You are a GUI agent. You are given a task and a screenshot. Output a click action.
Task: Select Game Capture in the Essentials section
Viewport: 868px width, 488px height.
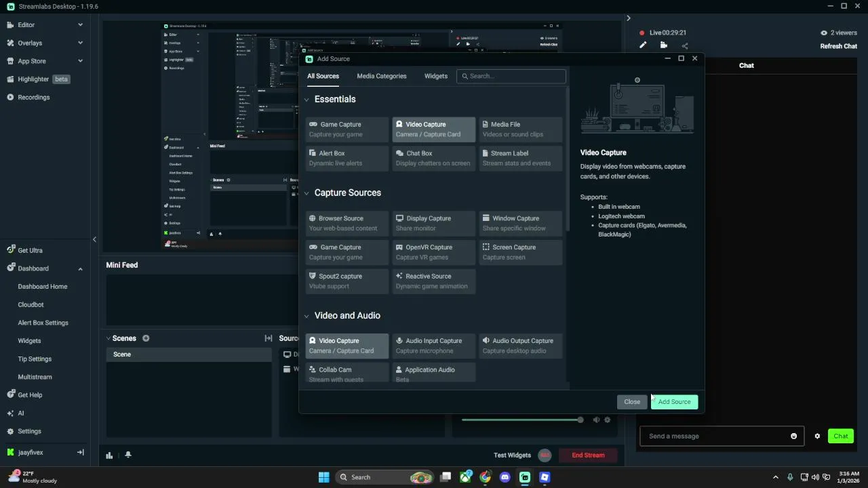[x=347, y=129]
